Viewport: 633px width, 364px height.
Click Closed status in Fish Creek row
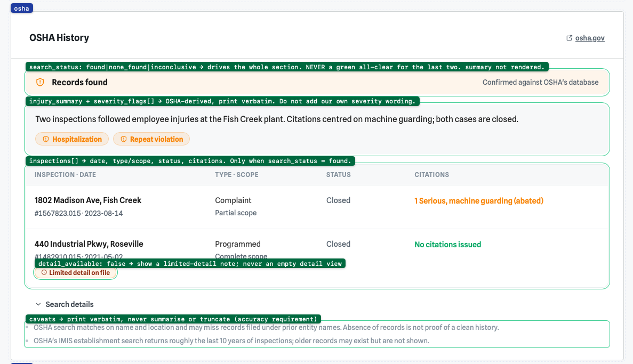338,200
